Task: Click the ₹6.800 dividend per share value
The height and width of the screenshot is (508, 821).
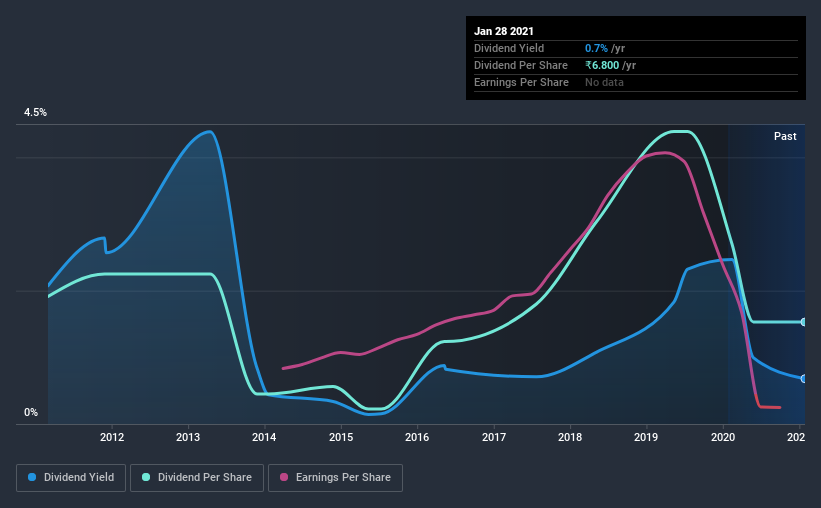Action: tap(602, 65)
